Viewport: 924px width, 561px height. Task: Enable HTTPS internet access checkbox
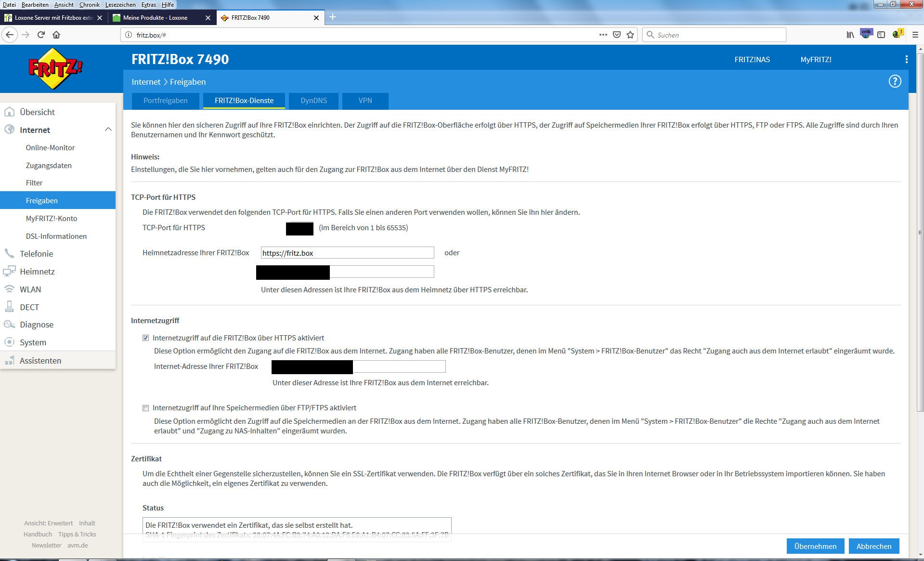(x=145, y=338)
